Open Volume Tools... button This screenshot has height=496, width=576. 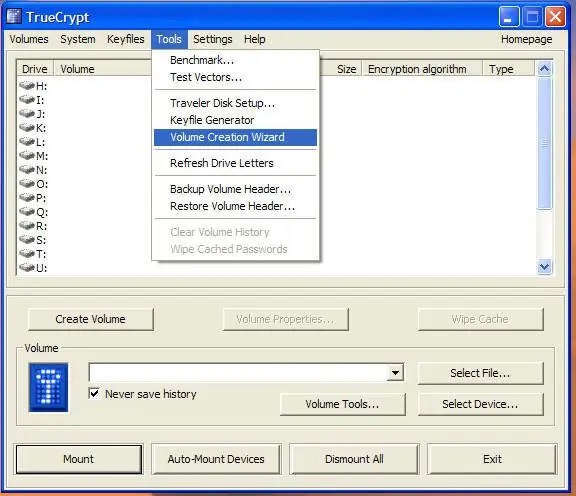click(x=342, y=404)
